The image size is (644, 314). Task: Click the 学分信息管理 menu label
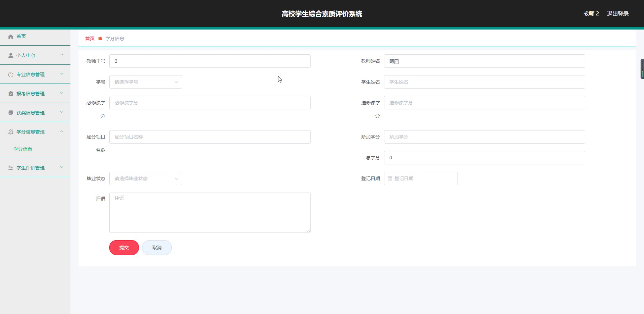click(31, 132)
